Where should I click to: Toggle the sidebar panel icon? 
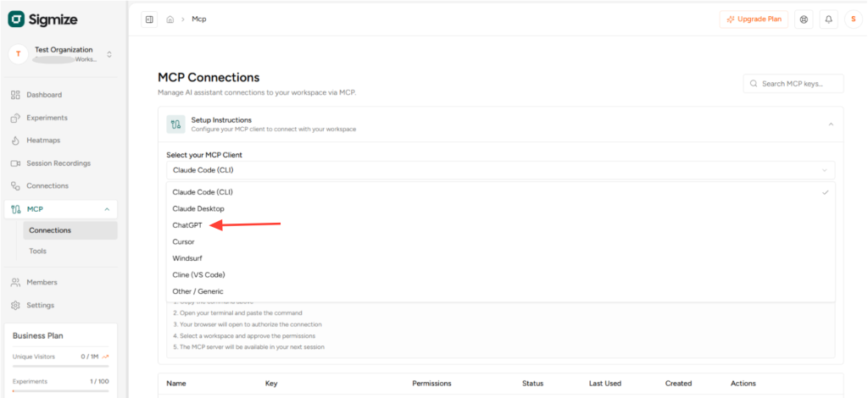click(x=149, y=19)
